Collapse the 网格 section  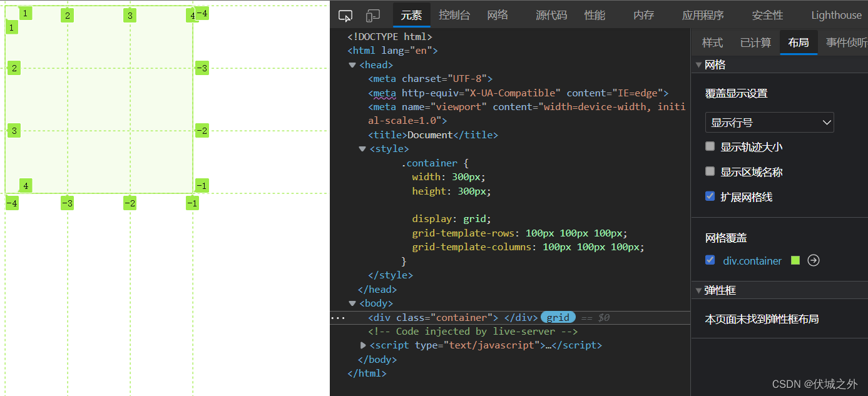tap(699, 65)
